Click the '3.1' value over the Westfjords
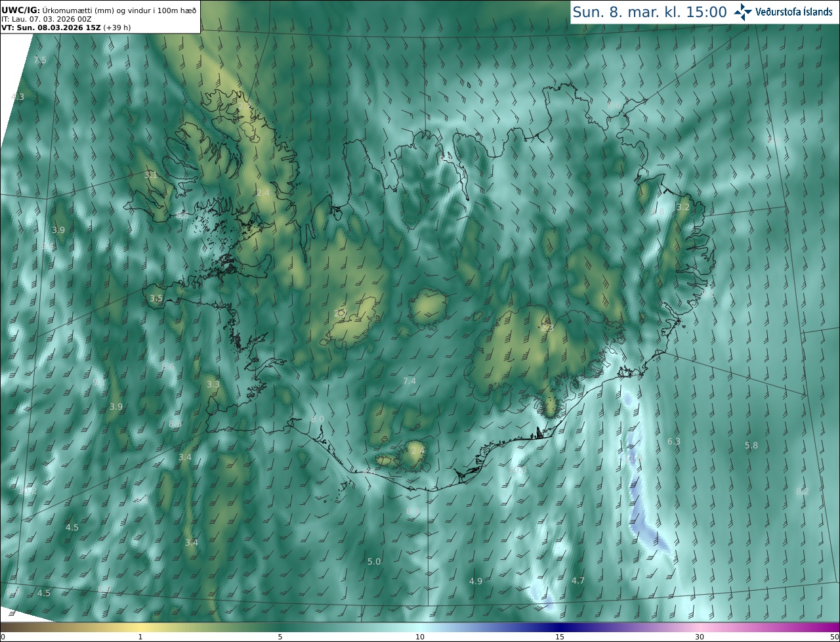This screenshot has height=642, width=840. [x=151, y=175]
